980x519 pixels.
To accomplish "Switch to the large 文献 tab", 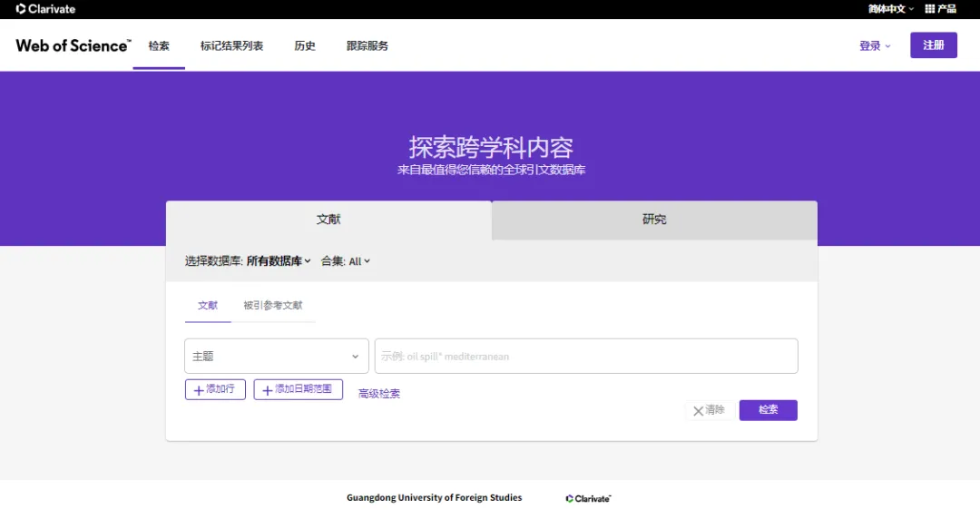I will click(328, 220).
